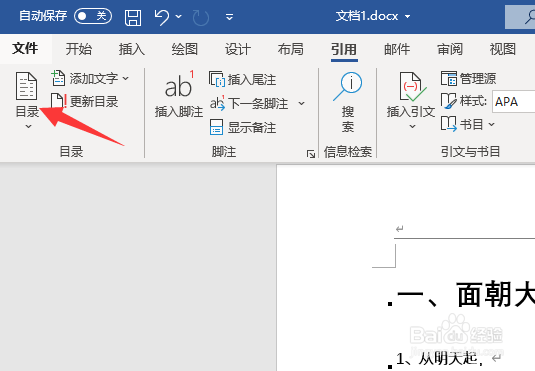The image size is (535, 371).
Task: Switch to the 视图 tab
Action: [x=503, y=49]
